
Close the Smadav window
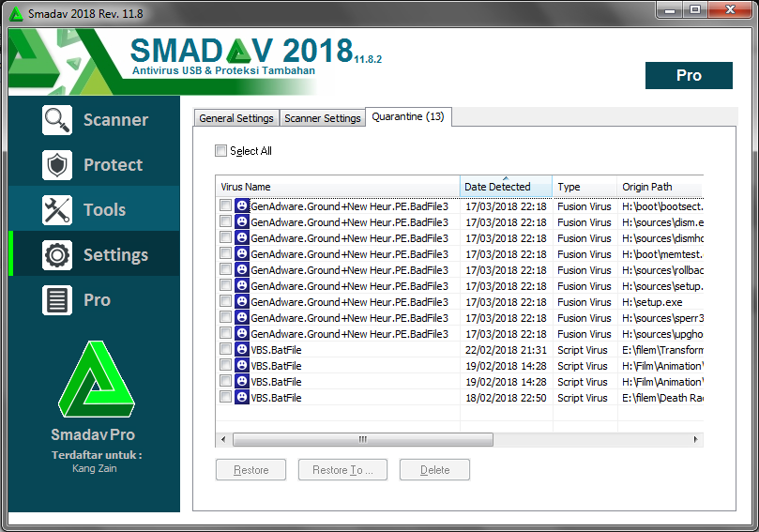pyautogui.click(x=731, y=10)
